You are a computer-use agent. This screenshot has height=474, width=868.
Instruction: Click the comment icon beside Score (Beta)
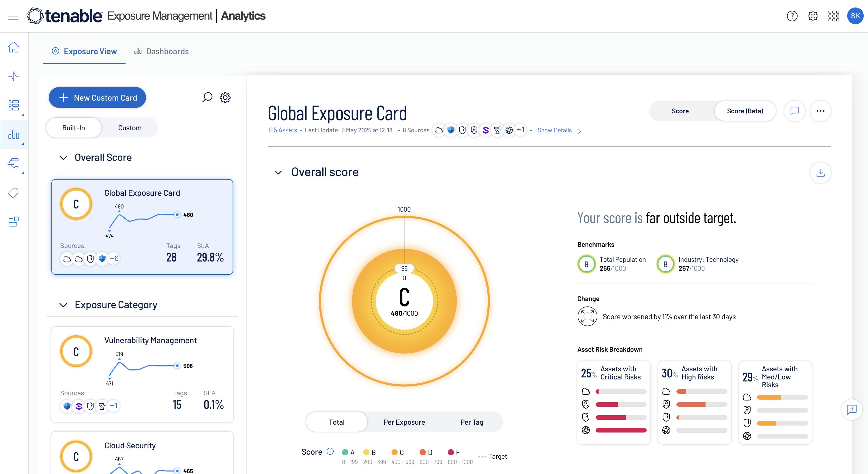(x=794, y=111)
